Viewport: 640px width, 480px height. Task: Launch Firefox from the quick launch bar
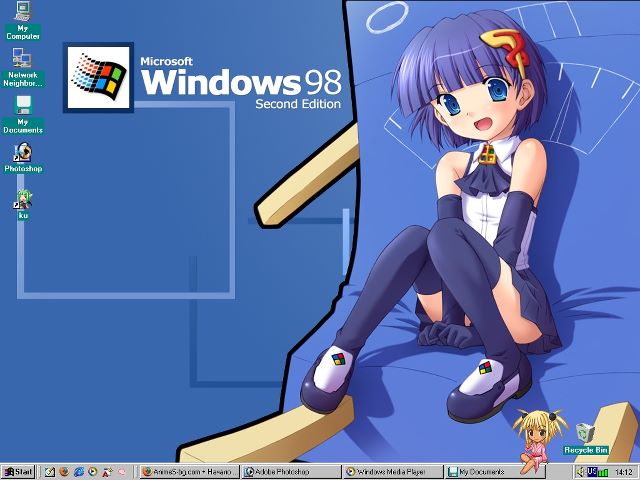tap(64, 472)
